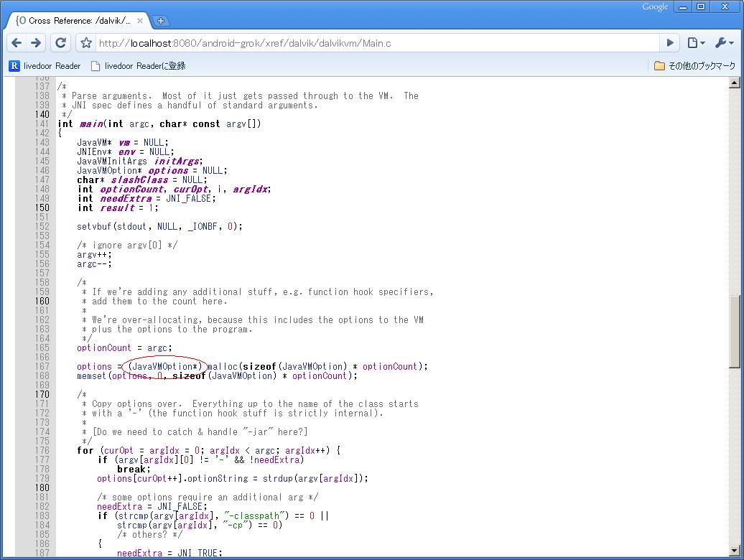Click the vertical scrollbar thumb
This screenshot has width=744, height=560.
735,332
